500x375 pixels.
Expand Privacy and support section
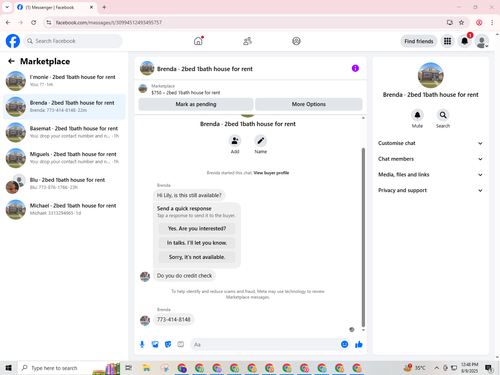click(430, 190)
